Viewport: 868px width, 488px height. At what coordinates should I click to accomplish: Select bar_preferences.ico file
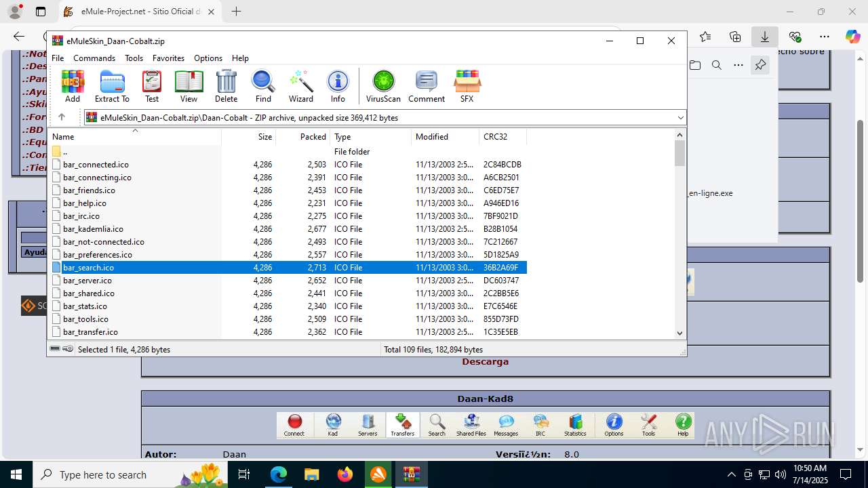click(288, 254)
